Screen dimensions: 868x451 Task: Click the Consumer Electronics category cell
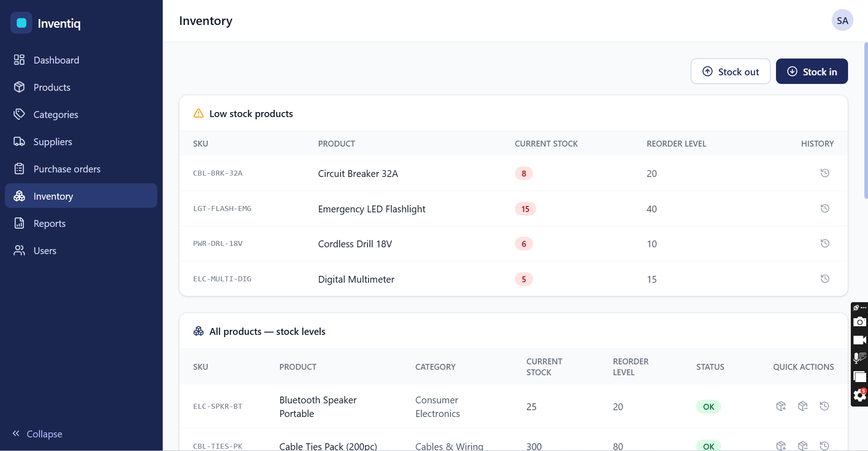(437, 407)
